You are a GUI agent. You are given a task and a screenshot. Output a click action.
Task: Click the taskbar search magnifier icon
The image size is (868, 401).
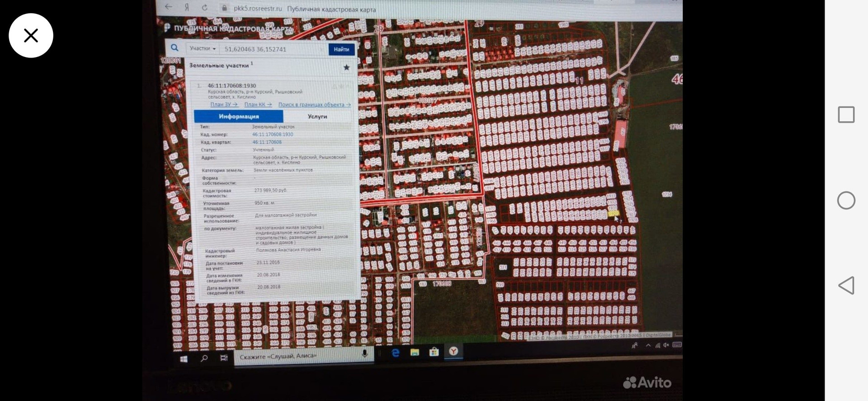click(204, 358)
